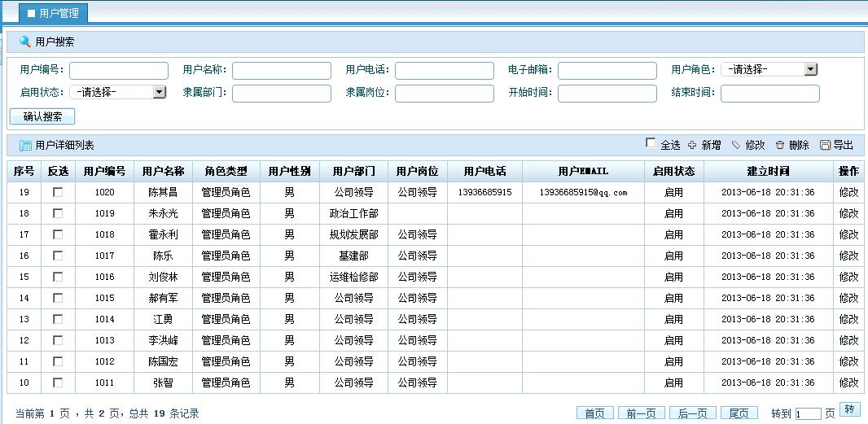
Task: Click the 删除 text in toolbar
Action: (x=800, y=145)
